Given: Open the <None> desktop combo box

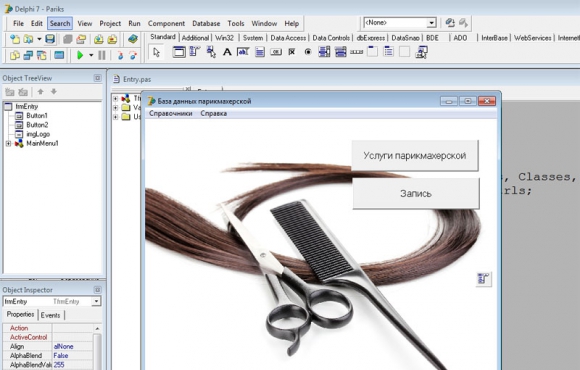Looking at the screenshot, I should [x=399, y=23].
